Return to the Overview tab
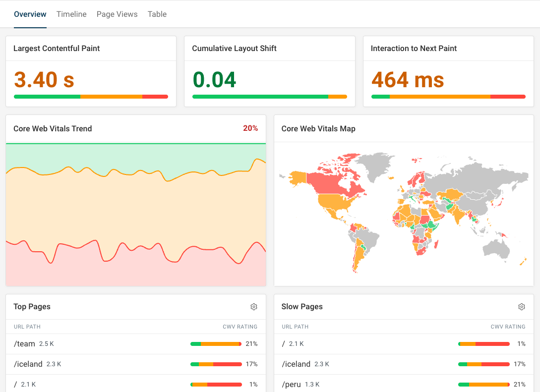The image size is (540, 392). click(x=30, y=14)
